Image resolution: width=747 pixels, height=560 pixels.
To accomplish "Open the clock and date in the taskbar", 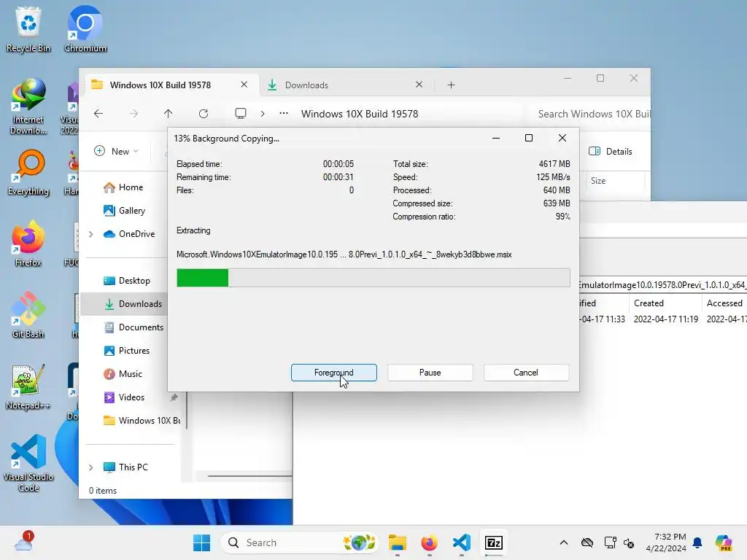I will (666, 542).
